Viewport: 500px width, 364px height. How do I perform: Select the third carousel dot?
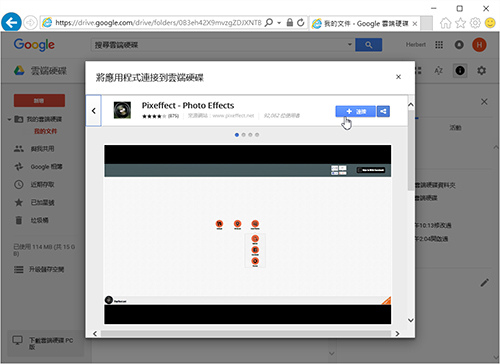coord(250,135)
